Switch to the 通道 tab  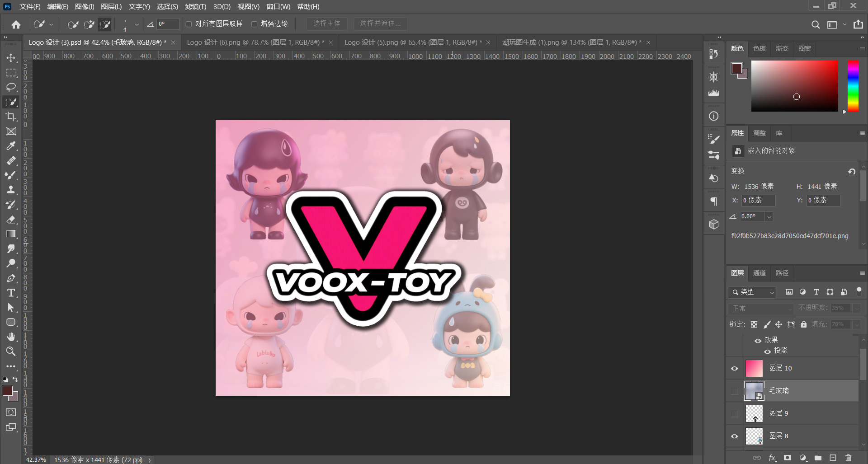click(x=759, y=273)
